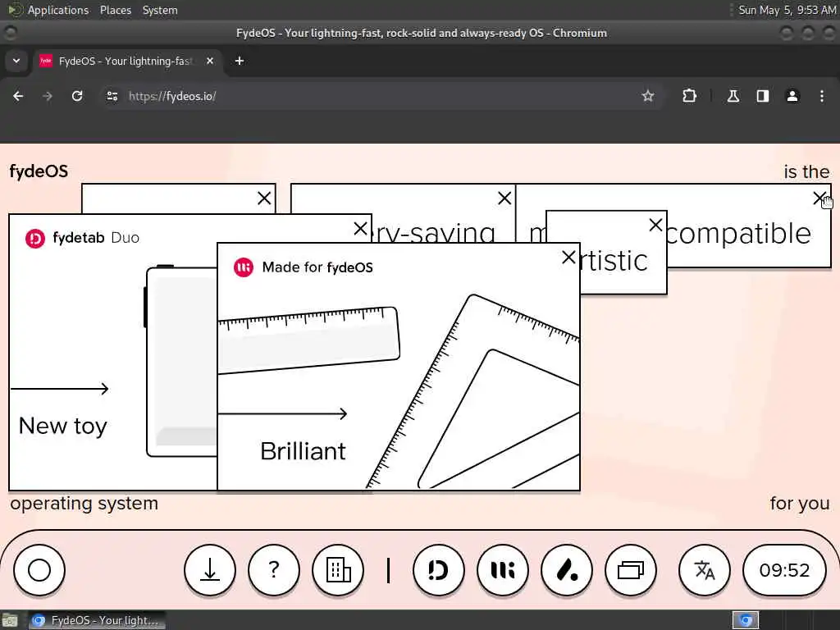Select the FydeOS browser tab
Viewport: 840px width, 630px height.
[126, 61]
